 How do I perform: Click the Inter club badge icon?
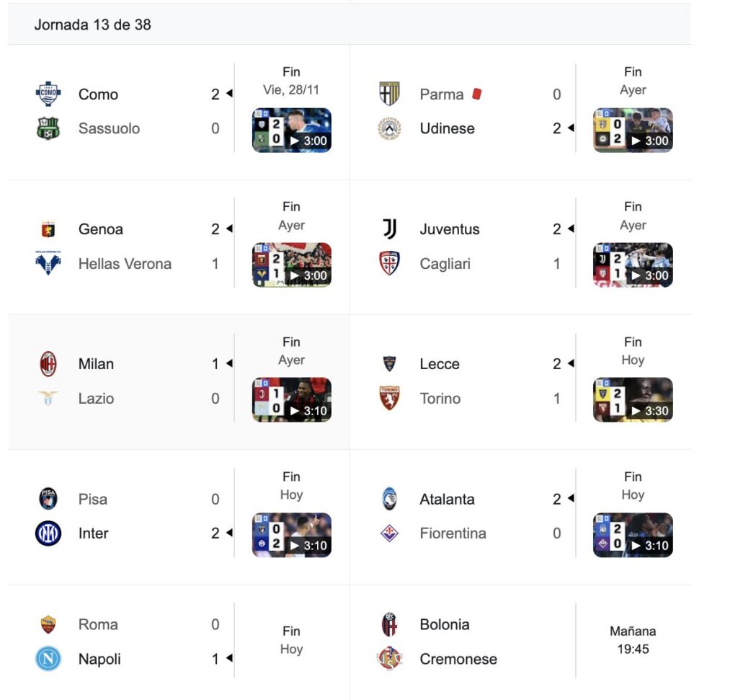click(x=48, y=533)
